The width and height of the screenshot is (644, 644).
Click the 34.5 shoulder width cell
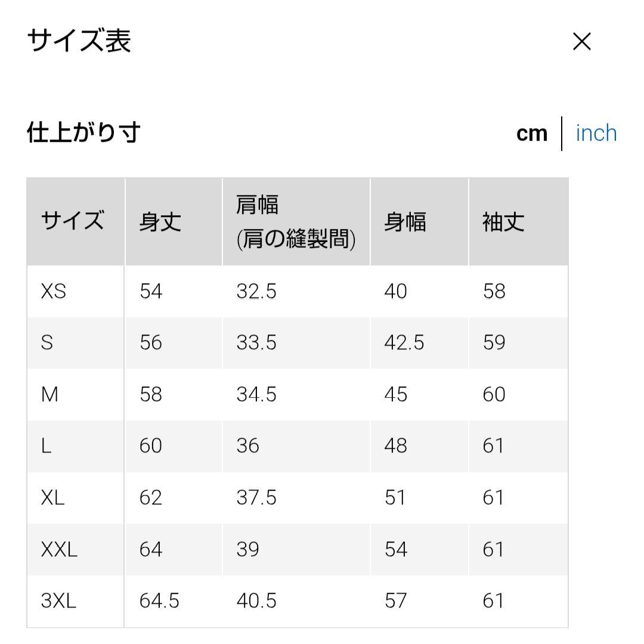coord(256,395)
